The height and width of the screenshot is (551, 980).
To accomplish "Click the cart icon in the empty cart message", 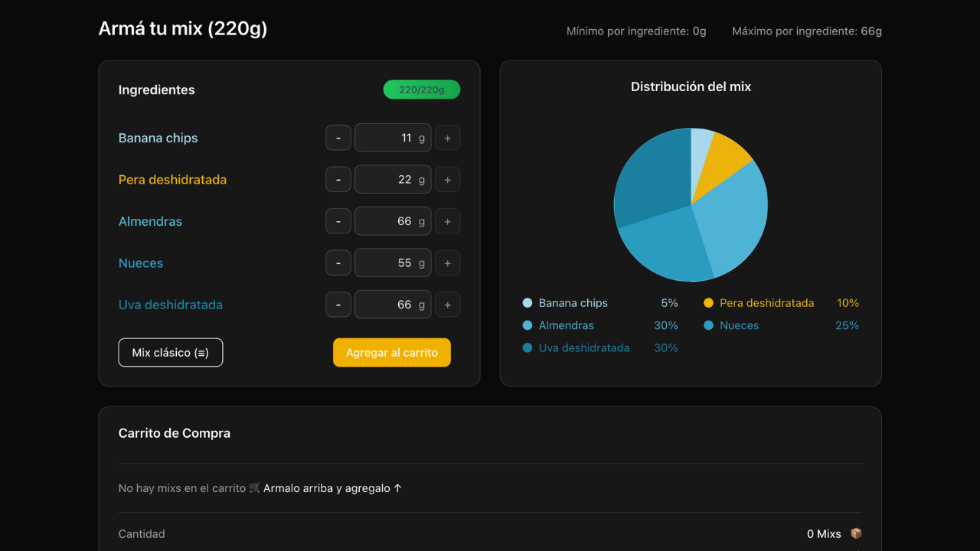I will click(x=253, y=487).
